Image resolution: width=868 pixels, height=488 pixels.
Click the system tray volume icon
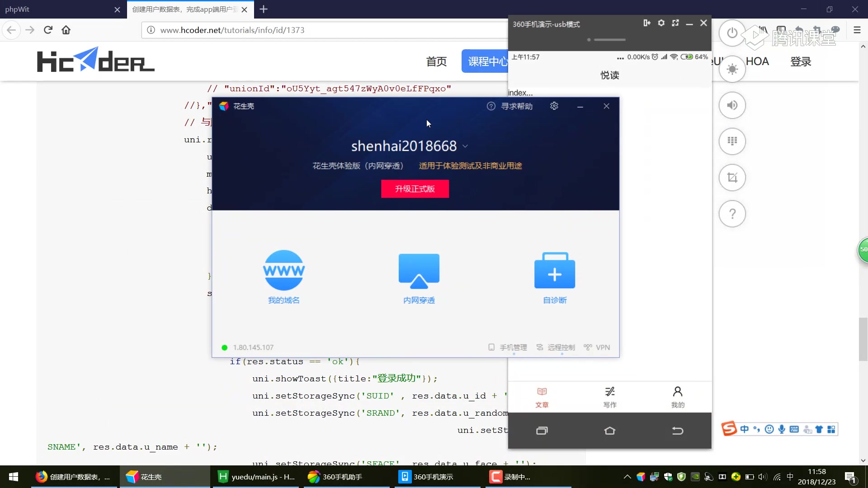(x=763, y=477)
